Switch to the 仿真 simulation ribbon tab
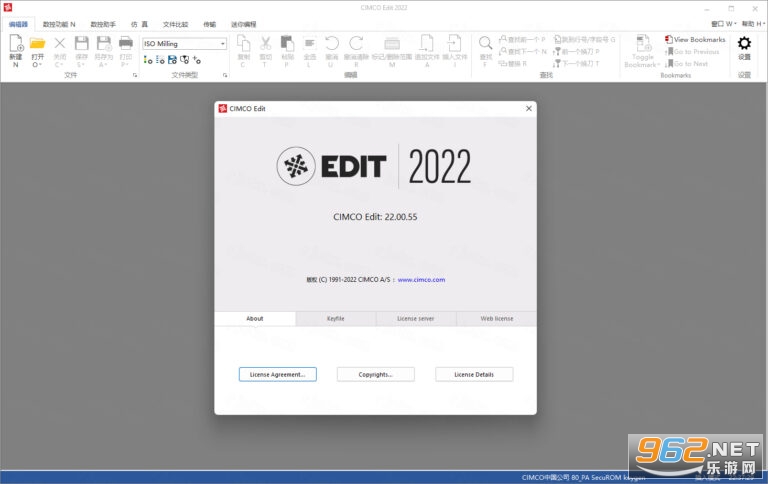 point(139,24)
